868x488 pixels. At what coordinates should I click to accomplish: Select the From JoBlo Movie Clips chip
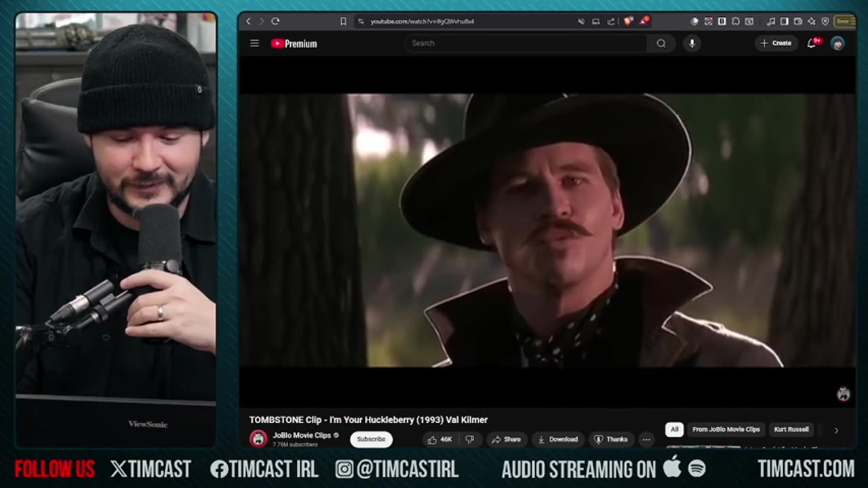pyautogui.click(x=726, y=430)
